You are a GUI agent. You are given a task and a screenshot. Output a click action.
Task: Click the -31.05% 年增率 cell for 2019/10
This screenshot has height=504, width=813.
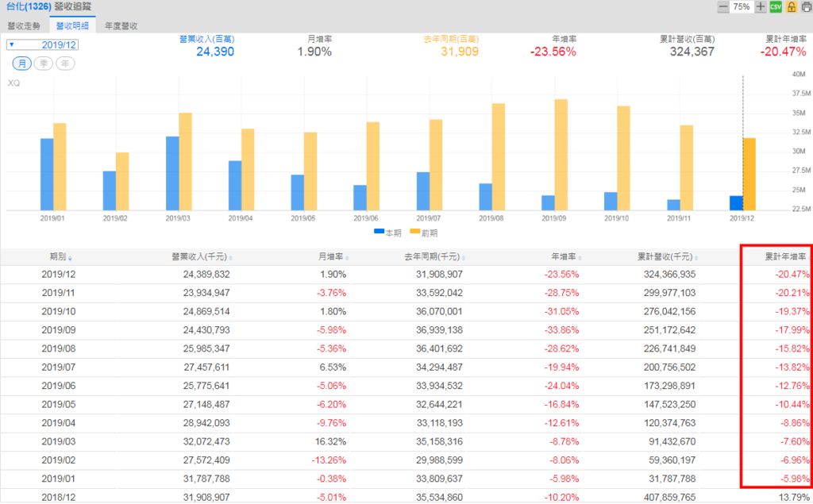561,312
